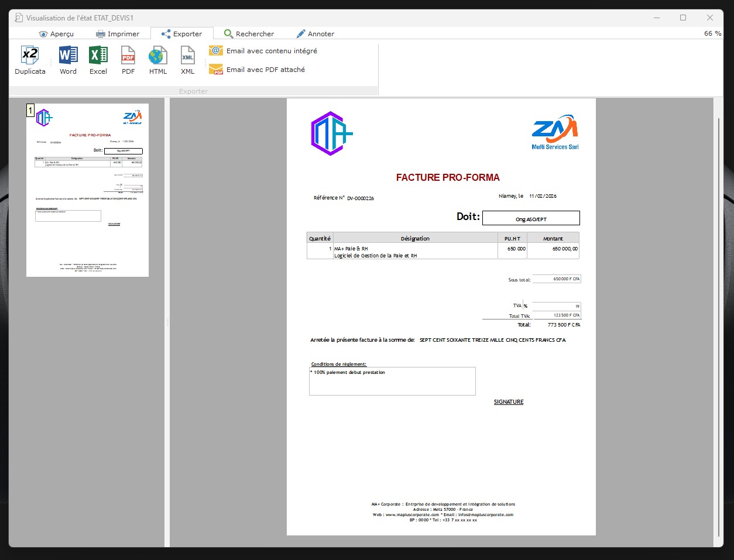
Task: Click the 66 % zoom indicator
Action: tap(712, 33)
